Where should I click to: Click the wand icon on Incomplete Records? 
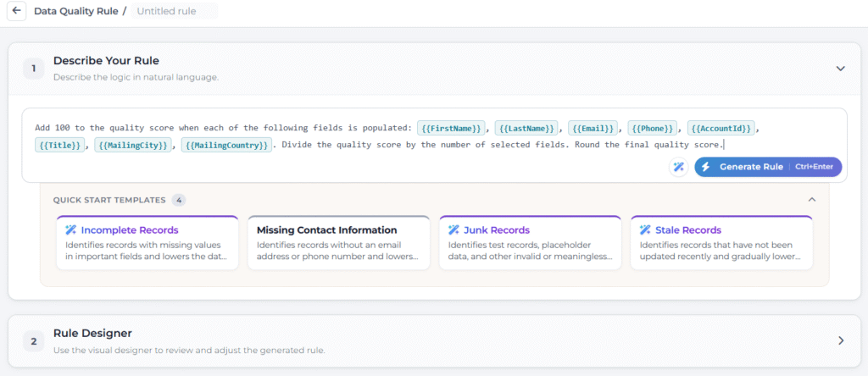pyautogui.click(x=71, y=230)
